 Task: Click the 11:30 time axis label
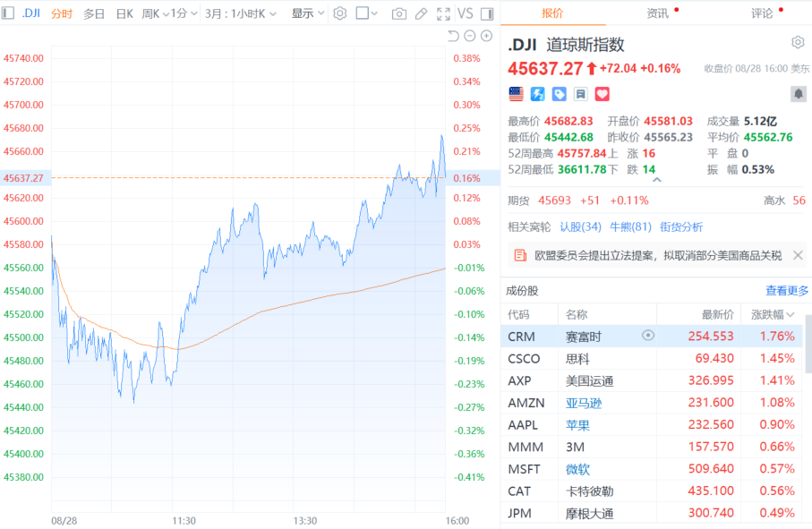coord(184,520)
